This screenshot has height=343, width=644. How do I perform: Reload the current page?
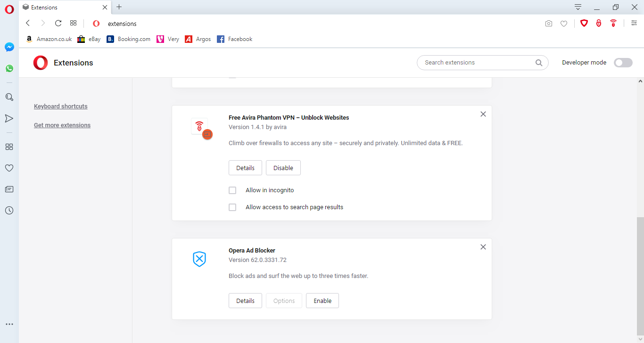(58, 23)
